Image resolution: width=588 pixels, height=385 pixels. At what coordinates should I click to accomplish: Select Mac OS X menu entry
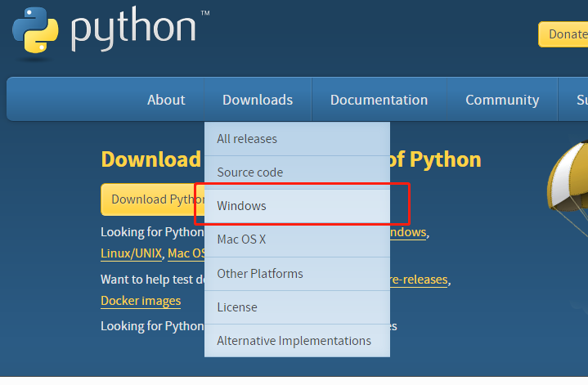pyautogui.click(x=297, y=240)
